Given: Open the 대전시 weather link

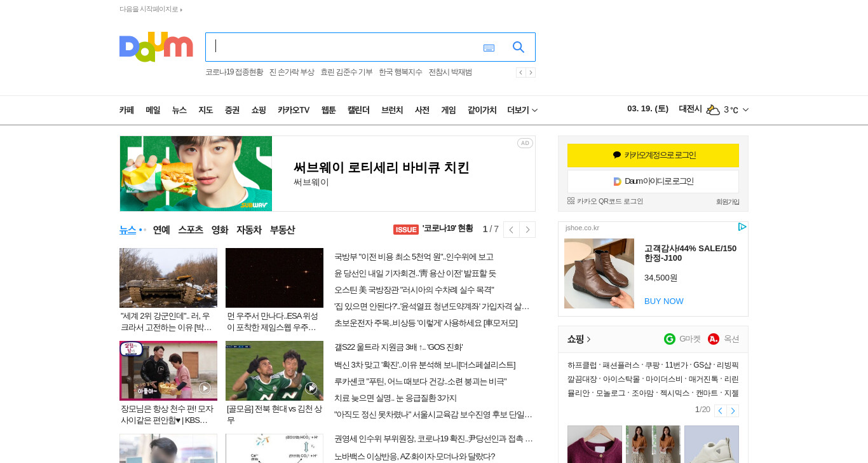Looking at the screenshot, I should (x=690, y=109).
